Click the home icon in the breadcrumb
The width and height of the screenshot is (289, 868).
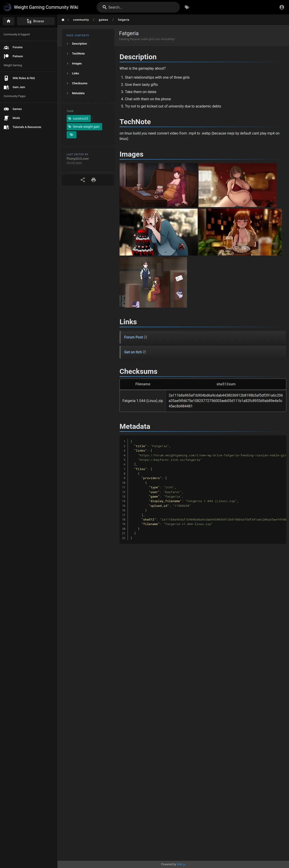(x=63, y=20)
